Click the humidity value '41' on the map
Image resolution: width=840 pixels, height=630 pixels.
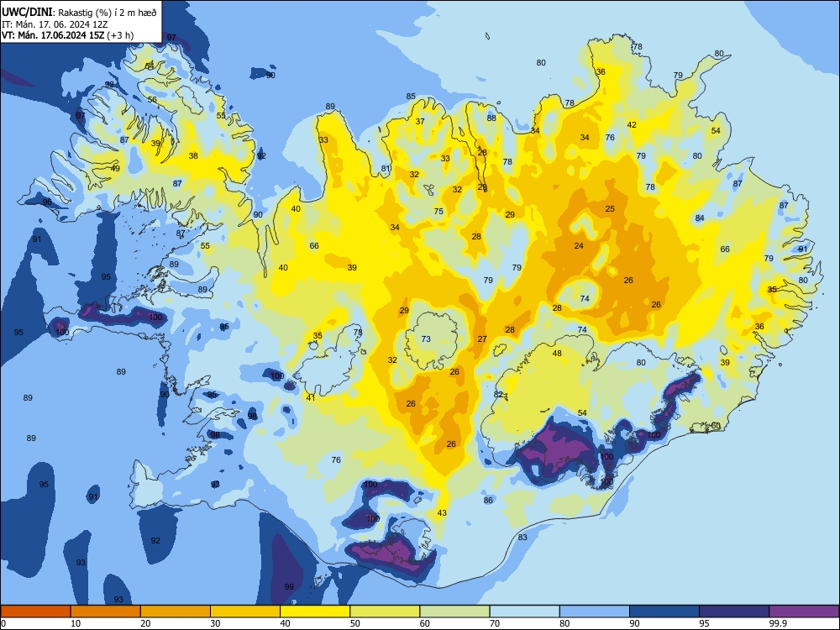(311, 397)
